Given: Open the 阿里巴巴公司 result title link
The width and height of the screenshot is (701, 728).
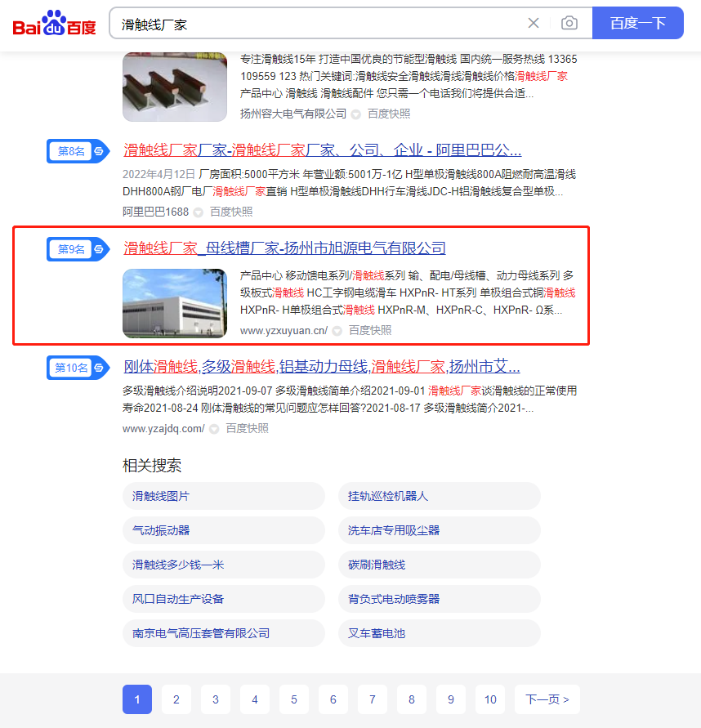Looking at the screenshot, I should 322,150.
